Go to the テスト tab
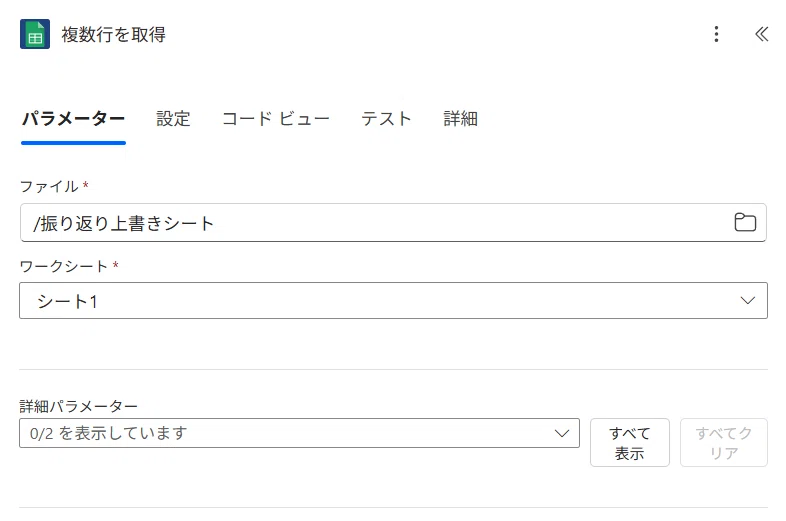786x521 pixels. point(386,119)
